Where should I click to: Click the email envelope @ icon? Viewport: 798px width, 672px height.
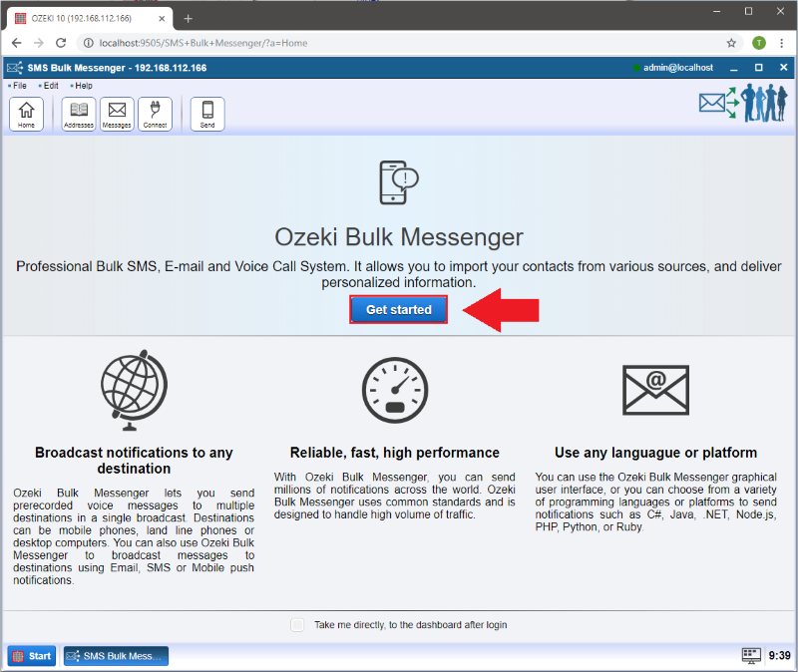click(x=655, y=388)
